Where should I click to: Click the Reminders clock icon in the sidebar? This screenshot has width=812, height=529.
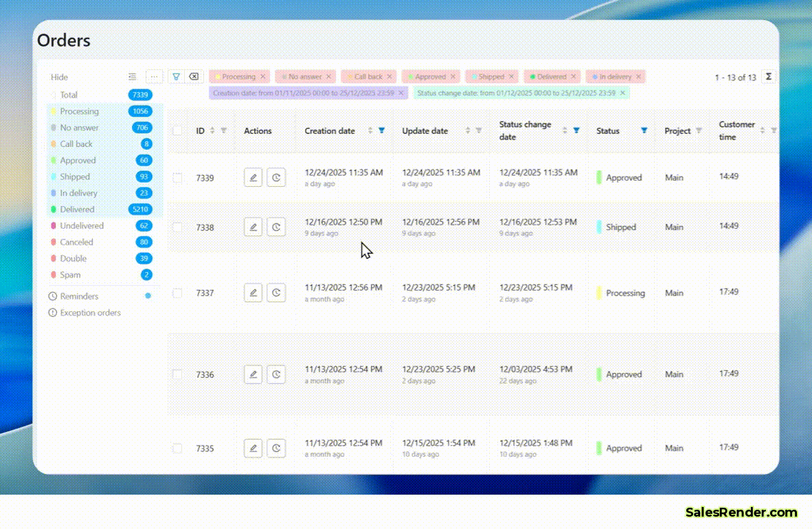pos(52,296)
